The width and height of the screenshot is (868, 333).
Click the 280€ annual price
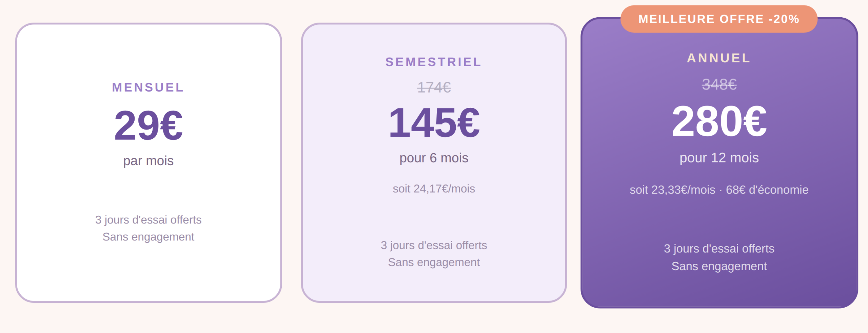click(719, 121)
